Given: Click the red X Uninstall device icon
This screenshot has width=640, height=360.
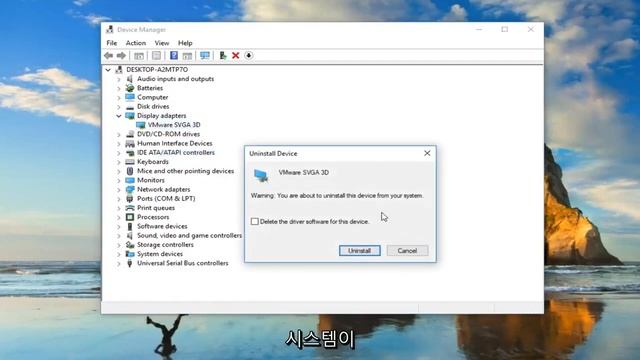Looking at the screenshot, I should [236, 56].
